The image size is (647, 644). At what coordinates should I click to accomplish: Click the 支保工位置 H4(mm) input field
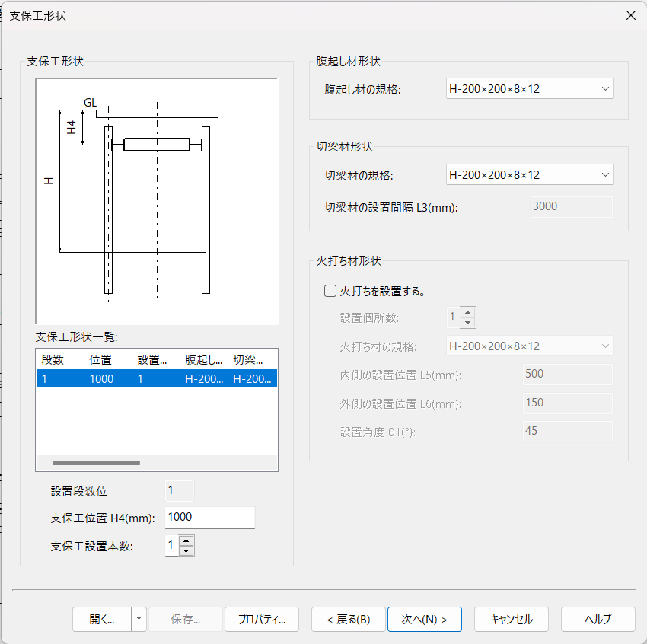coord(209,518)
